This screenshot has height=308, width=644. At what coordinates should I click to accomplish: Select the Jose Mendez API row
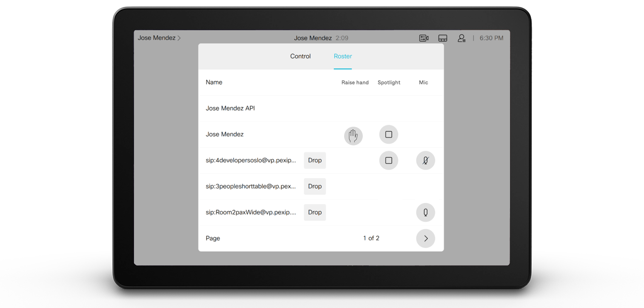coord(230,108)
